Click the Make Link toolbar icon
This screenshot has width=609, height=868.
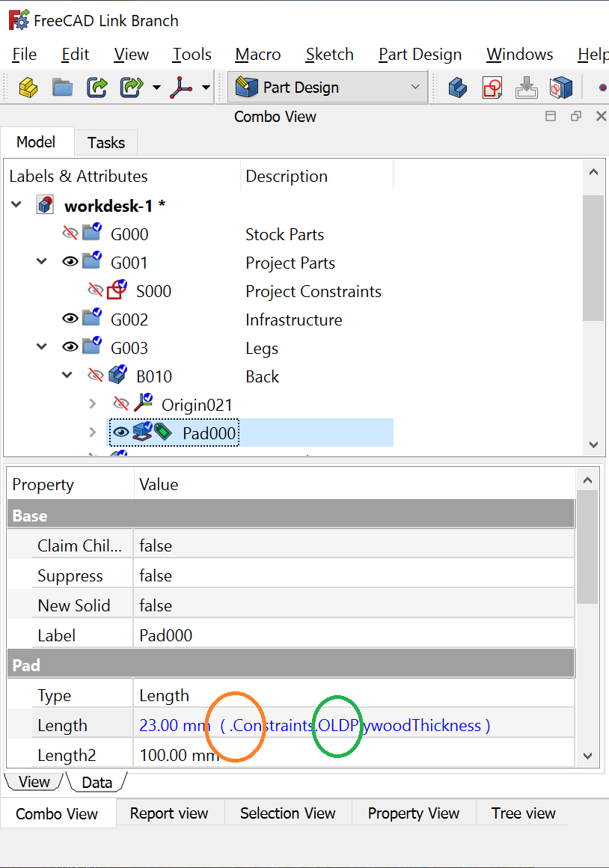click(x=97, y=88)
